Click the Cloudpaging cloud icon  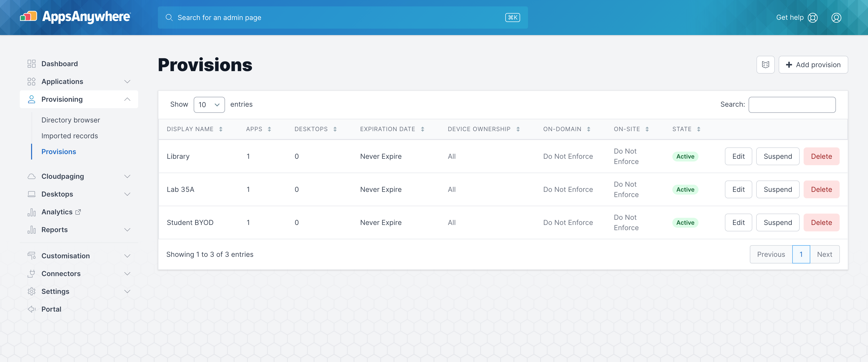point(32,176)
